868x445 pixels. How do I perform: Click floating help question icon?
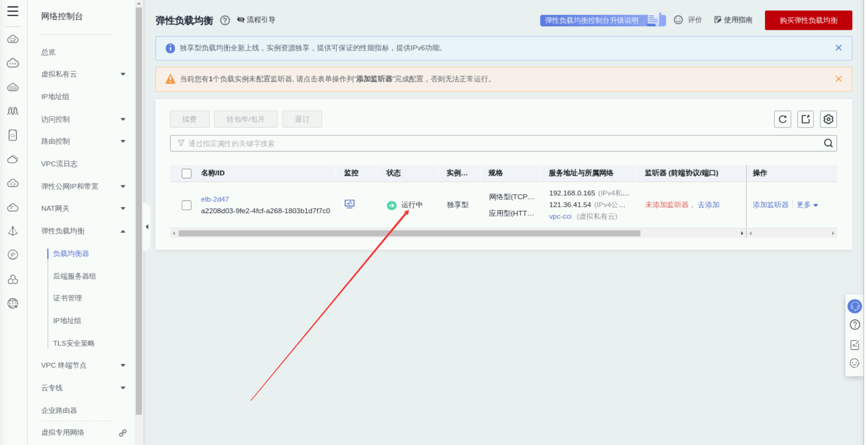[855, 325]
